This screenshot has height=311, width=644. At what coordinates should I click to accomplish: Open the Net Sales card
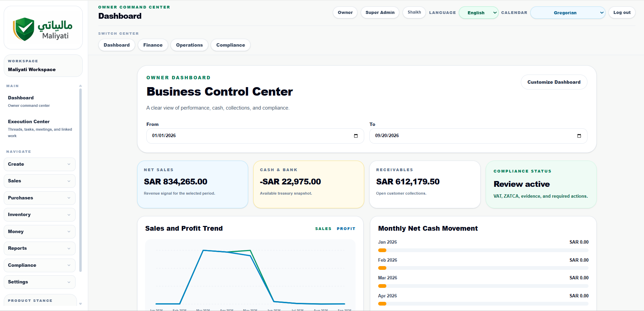pos(193,184)
